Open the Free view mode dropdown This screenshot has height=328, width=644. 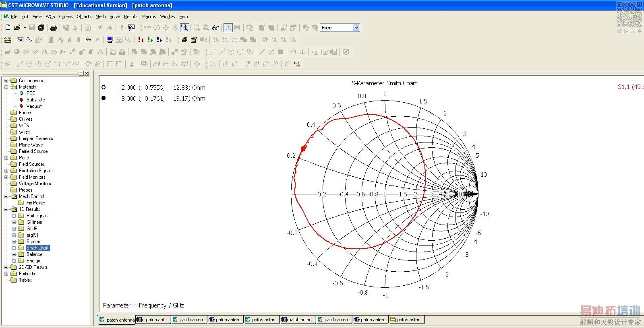[x=356, y=27]
